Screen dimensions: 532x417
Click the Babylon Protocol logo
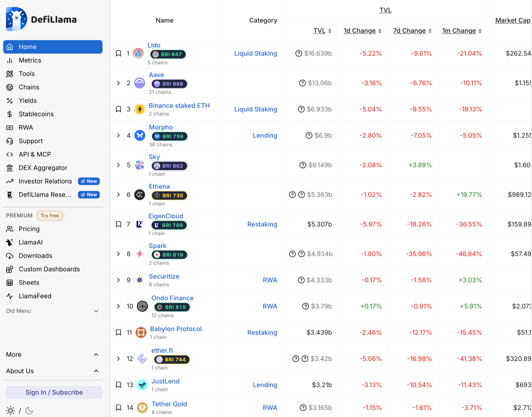coord(141,333)
